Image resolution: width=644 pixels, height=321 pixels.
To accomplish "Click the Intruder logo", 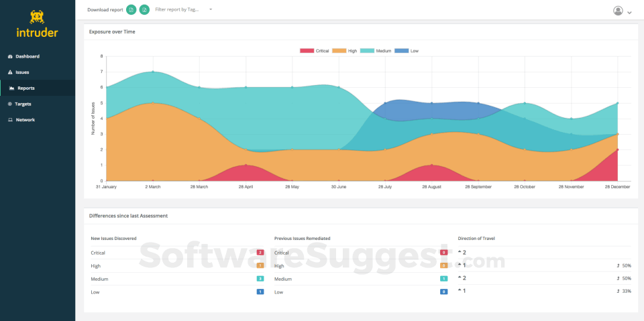I will tap(37, 23).
